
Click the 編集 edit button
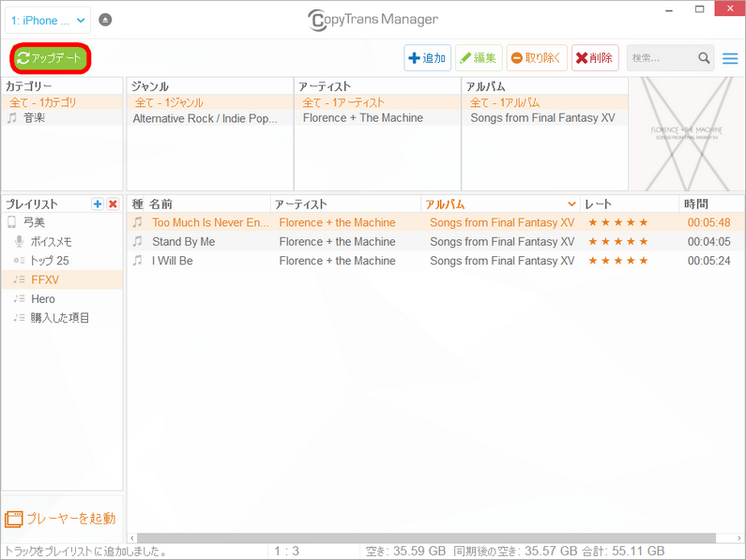[x=479, y=58]
